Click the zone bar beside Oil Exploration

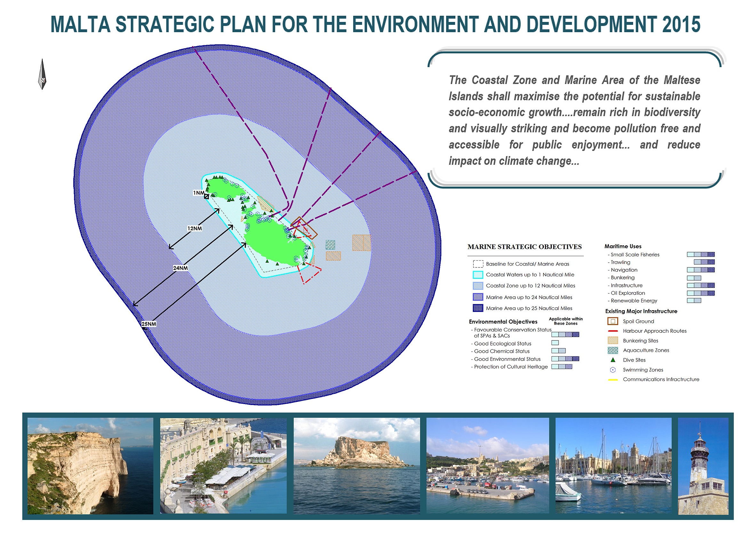(701, 293)
